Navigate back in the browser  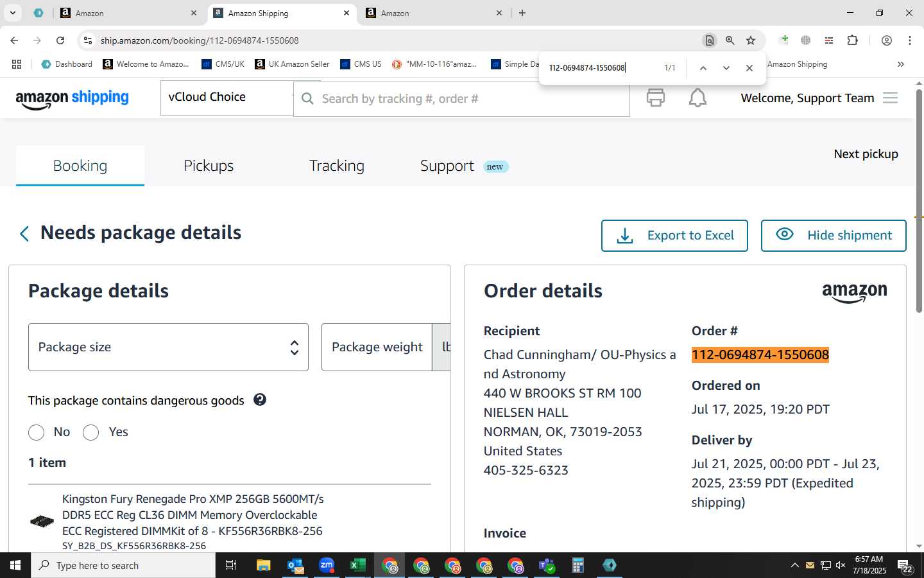pos(14,40)
